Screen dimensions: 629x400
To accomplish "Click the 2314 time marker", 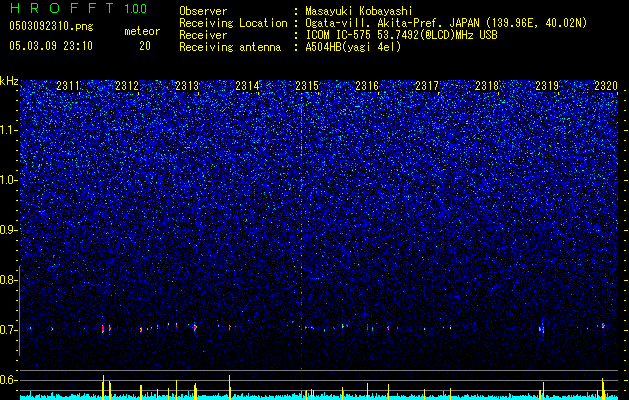I will [248, 86].
